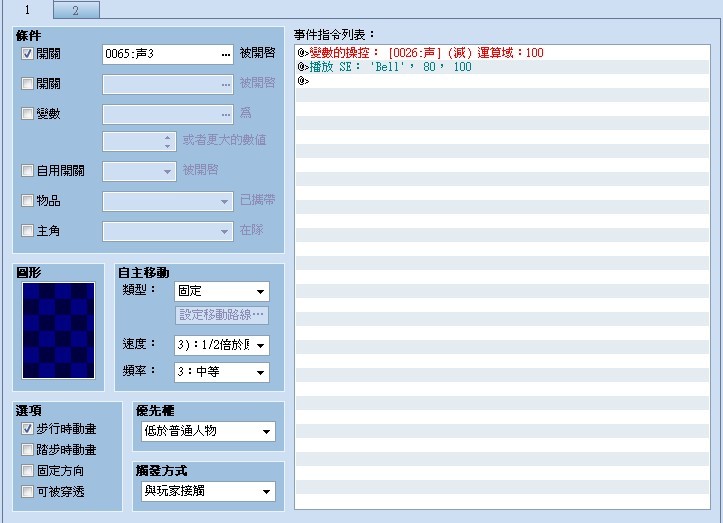The image size is (723, 523).
Task: Check the 踏步時動畫 option
Action: (27, 450)
